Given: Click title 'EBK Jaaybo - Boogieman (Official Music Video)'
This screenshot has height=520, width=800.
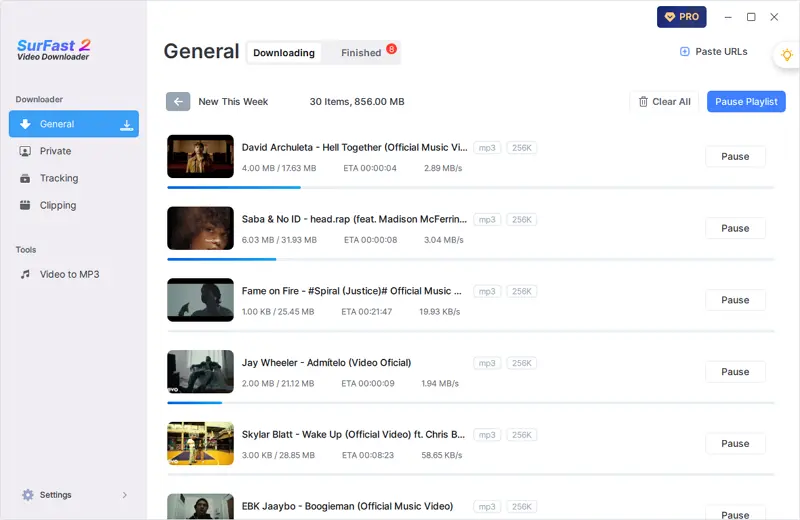Looking at the screenshot, I should coord(347,506).
